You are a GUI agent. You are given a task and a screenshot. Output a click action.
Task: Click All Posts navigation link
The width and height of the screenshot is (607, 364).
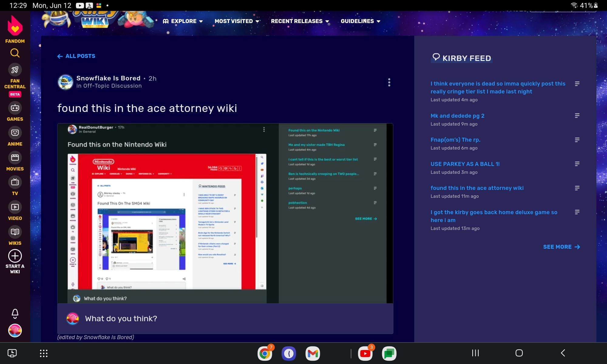click(76, 56)
